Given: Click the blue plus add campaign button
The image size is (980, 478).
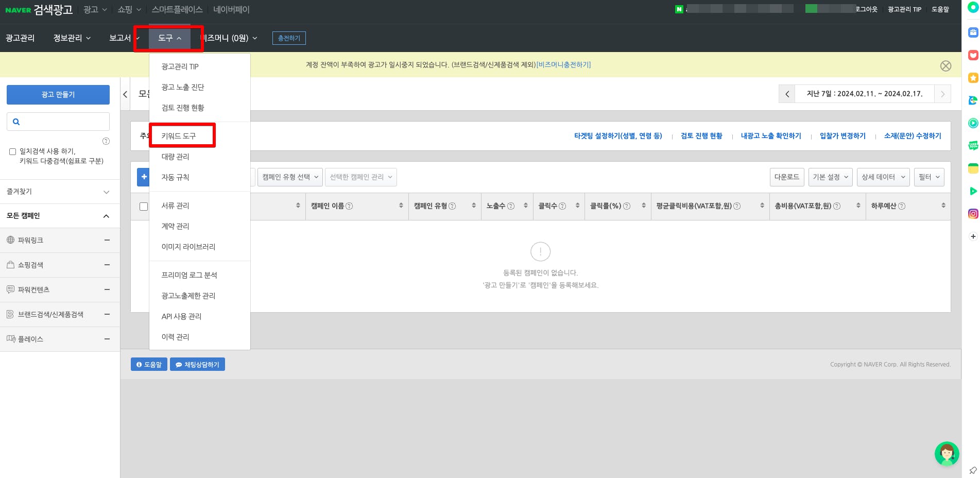Looking at the screenshot, I should coord(144,177).
